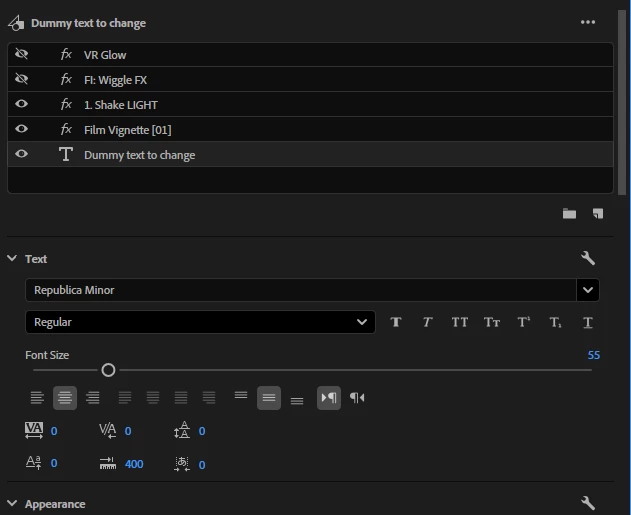Click the Kerning icon
Viewport: 631px width, 515px height.
[108, 431]
